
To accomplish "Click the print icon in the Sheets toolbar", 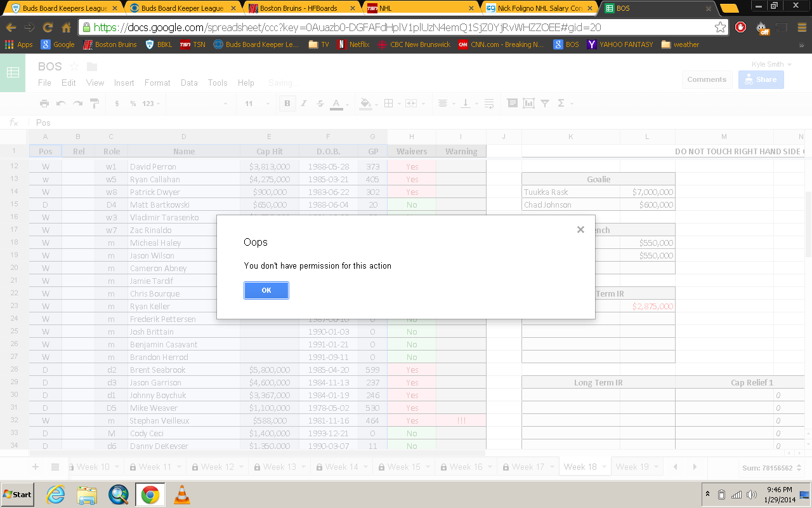I will coord(44,104).
